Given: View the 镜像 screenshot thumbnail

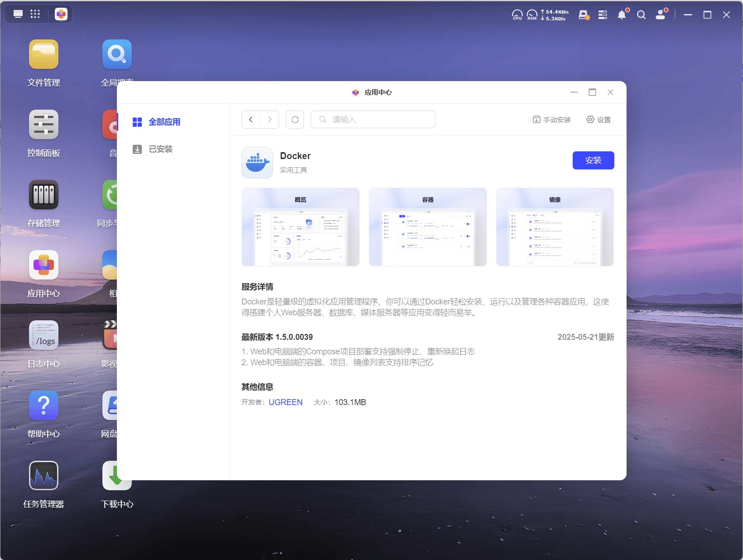Looking at the screenshot, I should [555, 227].
